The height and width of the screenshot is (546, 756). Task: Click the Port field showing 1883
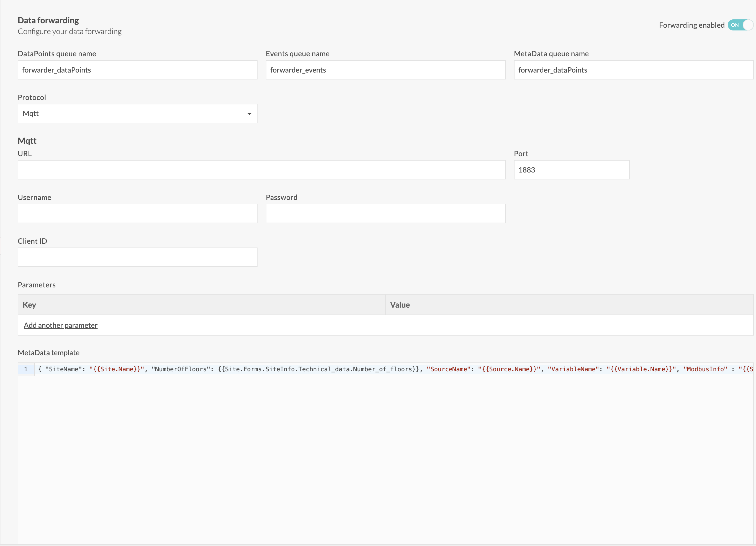pos(571,170)
